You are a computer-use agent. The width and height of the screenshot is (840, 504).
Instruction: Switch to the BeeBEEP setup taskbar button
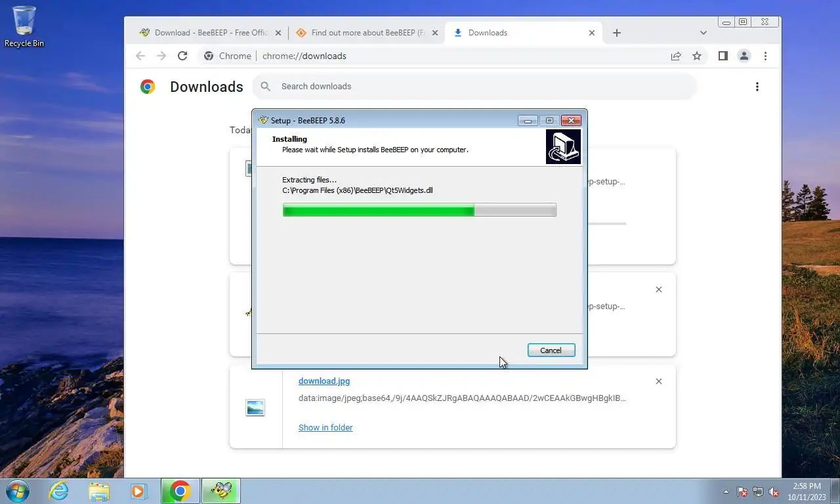[221, 491]
